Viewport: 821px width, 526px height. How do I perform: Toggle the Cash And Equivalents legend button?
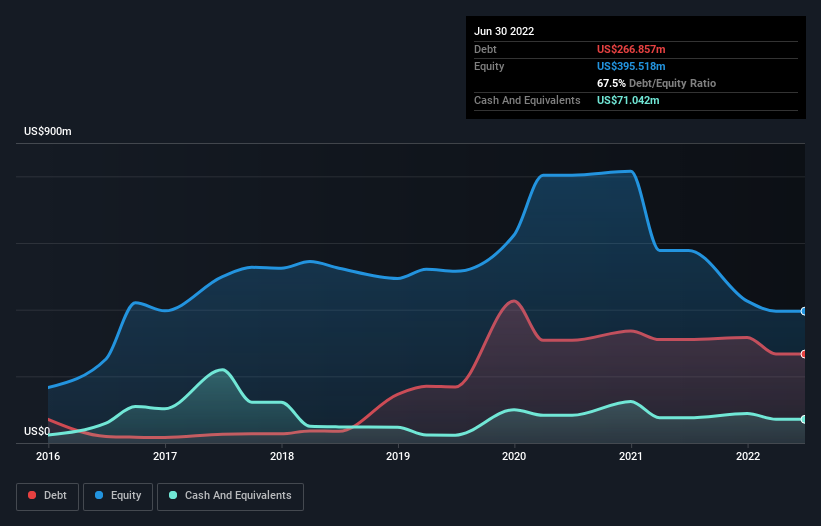click(x=230, y=496)
